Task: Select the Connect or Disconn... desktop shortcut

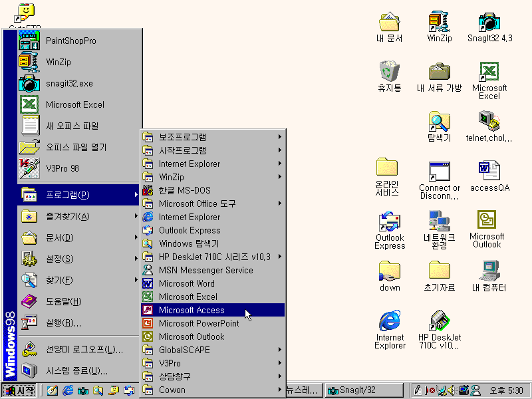Action: click(x=440, y=180)
